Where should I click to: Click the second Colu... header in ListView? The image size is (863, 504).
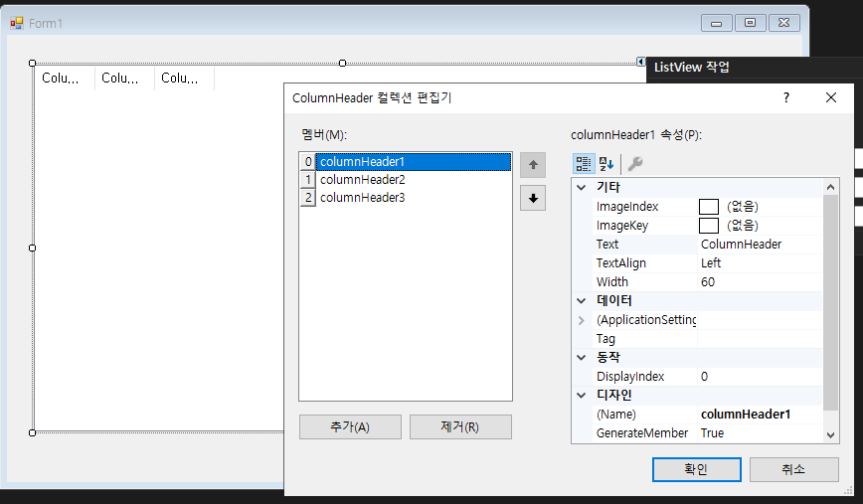coord(124,79)
